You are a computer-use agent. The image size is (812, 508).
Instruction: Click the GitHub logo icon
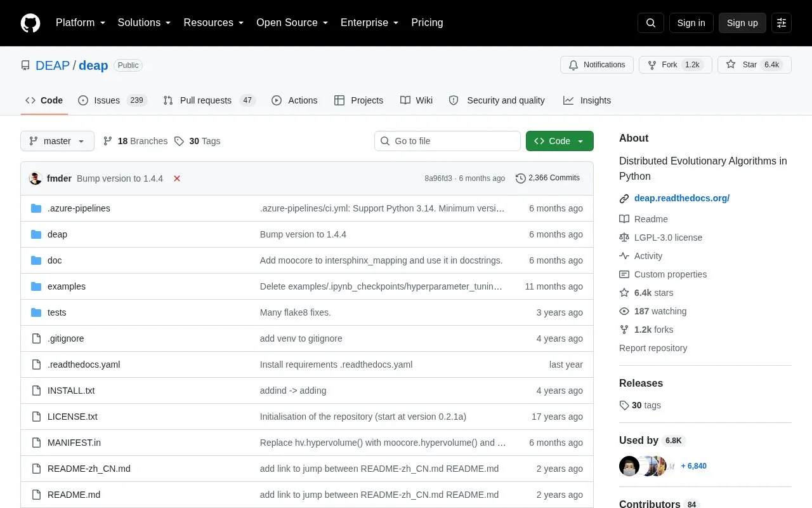[30, 23]
